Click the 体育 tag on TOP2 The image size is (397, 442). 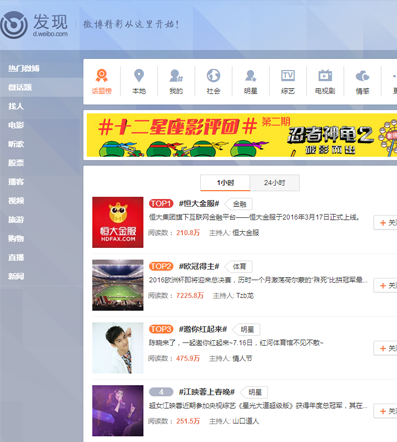pos(239,267)
